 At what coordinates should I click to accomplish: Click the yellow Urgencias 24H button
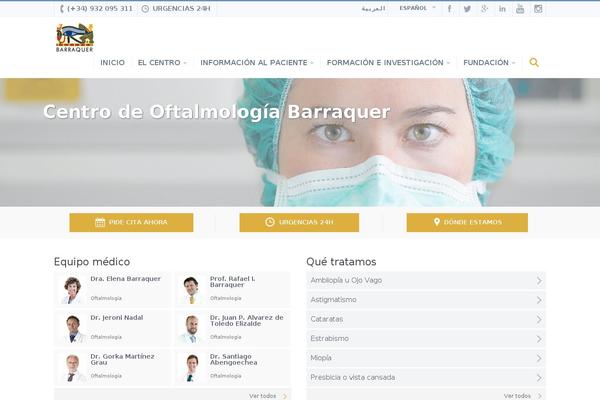point(299,222)
